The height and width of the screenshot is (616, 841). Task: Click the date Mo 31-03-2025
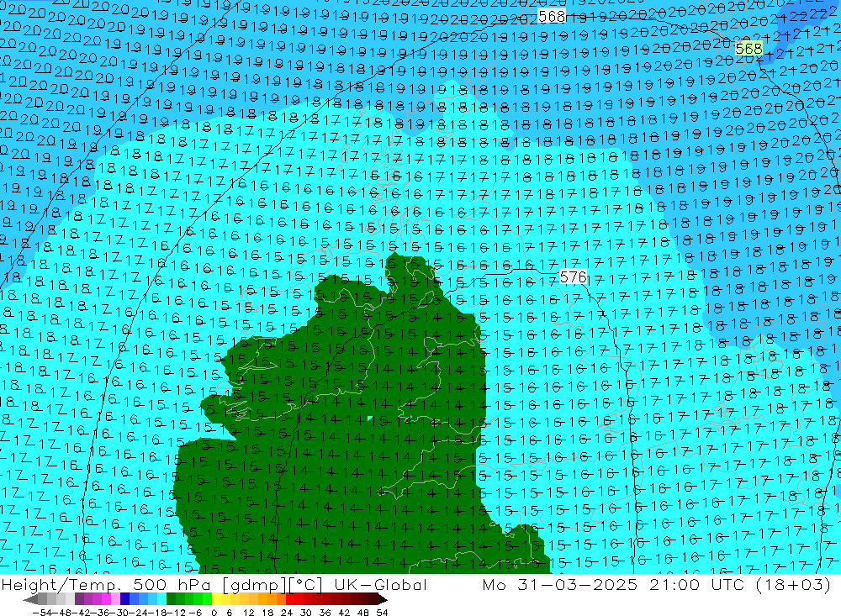point(559,584)
